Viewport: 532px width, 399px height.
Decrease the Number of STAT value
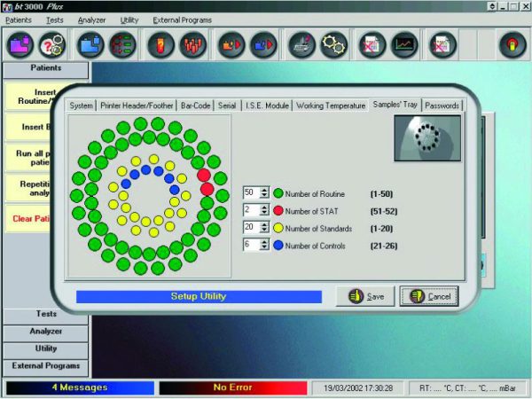click(264, 213)
